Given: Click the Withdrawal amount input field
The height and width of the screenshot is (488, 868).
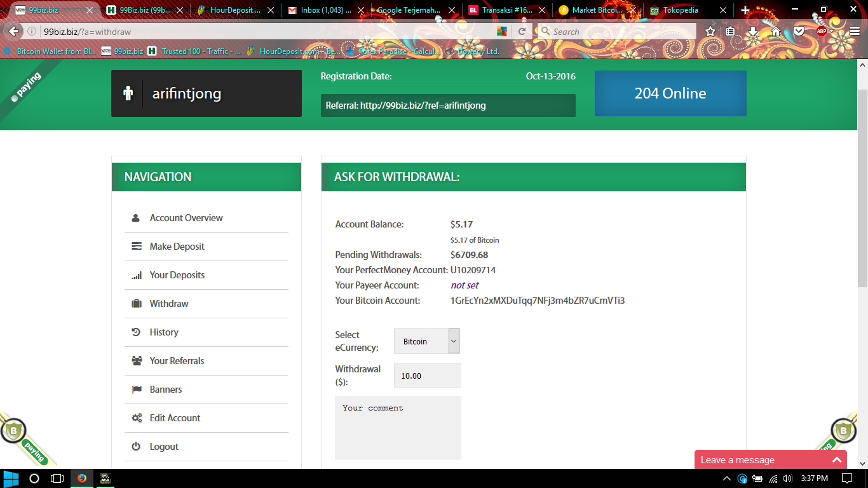Looking at the screenshot, I should coord(427,376).
